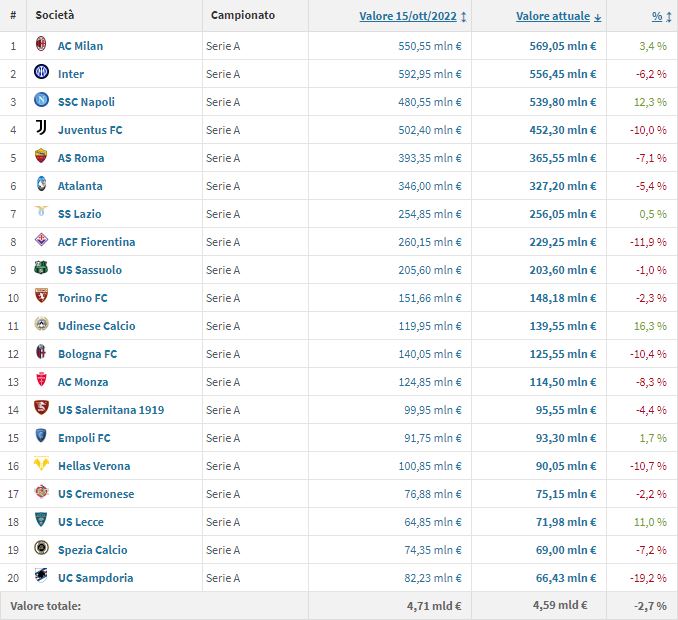Click the ACF Fiorentina crest icon
Viewport: 678px width, 620px height.
coord(41,242)
